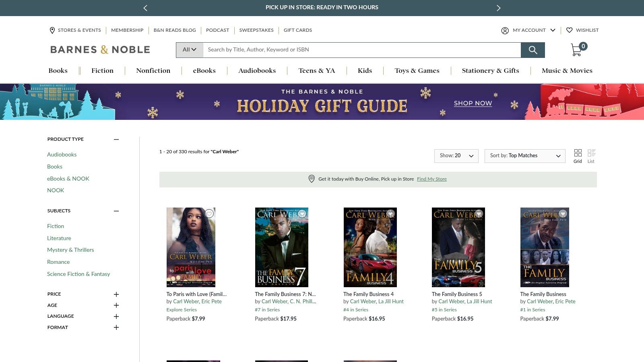This screenshot has height=362, width=644.
Task: Click the My Account profile icon
Action: pos(505,31)
